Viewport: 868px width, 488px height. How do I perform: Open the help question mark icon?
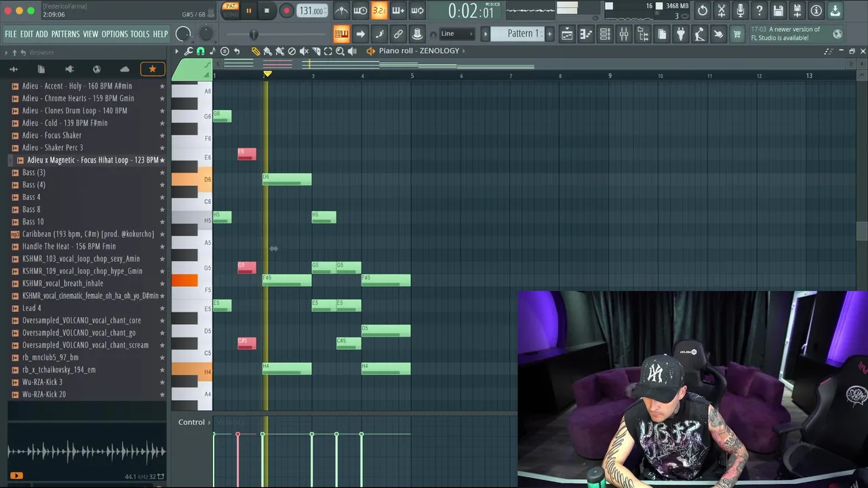(x=759, y=10)
